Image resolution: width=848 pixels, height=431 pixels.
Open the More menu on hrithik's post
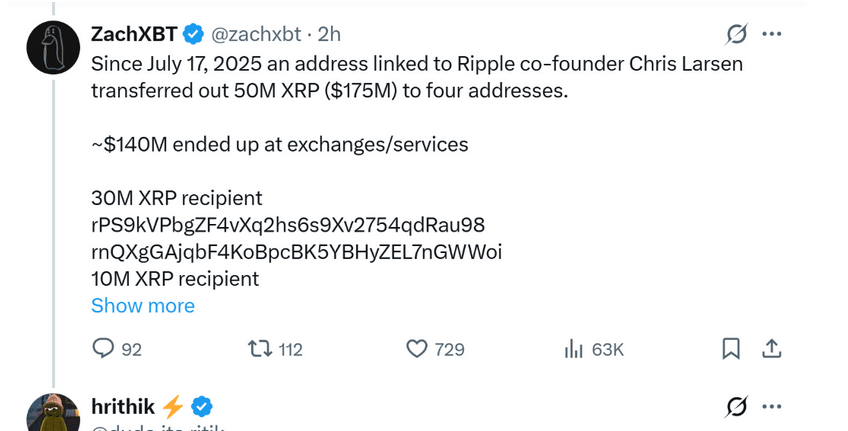772,407
